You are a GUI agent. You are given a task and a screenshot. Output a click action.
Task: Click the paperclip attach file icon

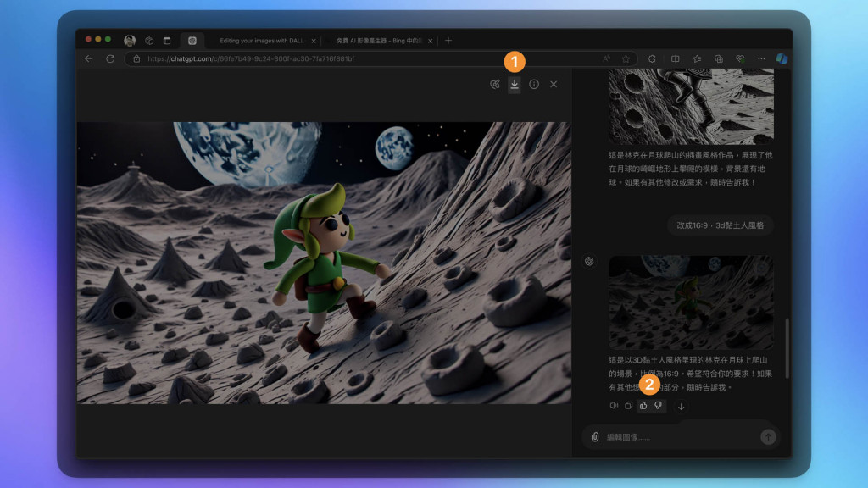(595, 437)
